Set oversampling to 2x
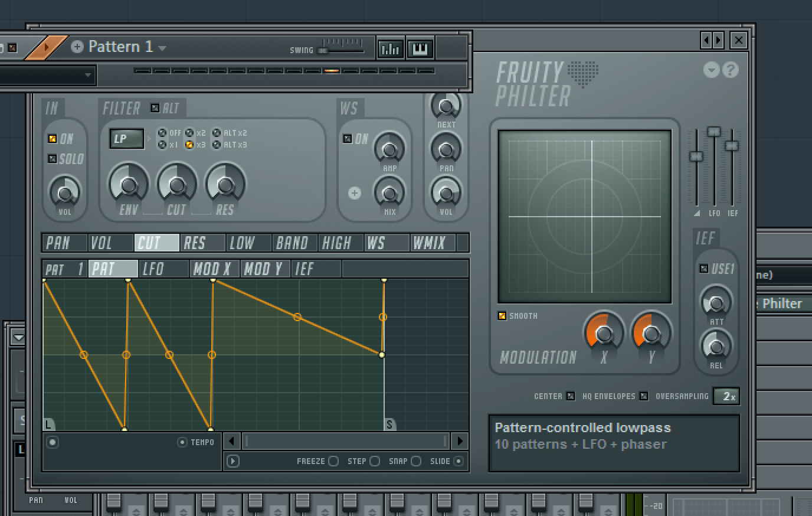The height and width of the screenshot is (516, 812). pos(726,396)
